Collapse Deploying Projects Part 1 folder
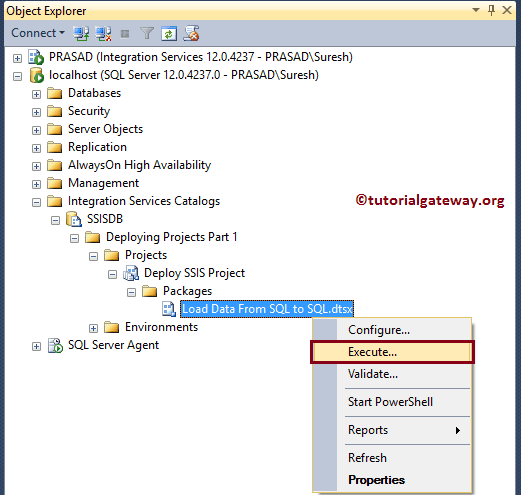 tap(74, 238)
